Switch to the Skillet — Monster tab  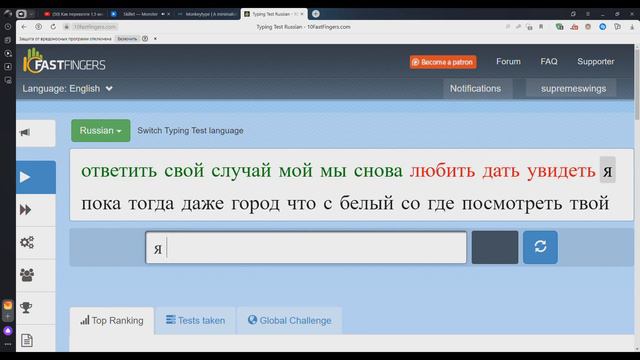[x=141, y=14]
